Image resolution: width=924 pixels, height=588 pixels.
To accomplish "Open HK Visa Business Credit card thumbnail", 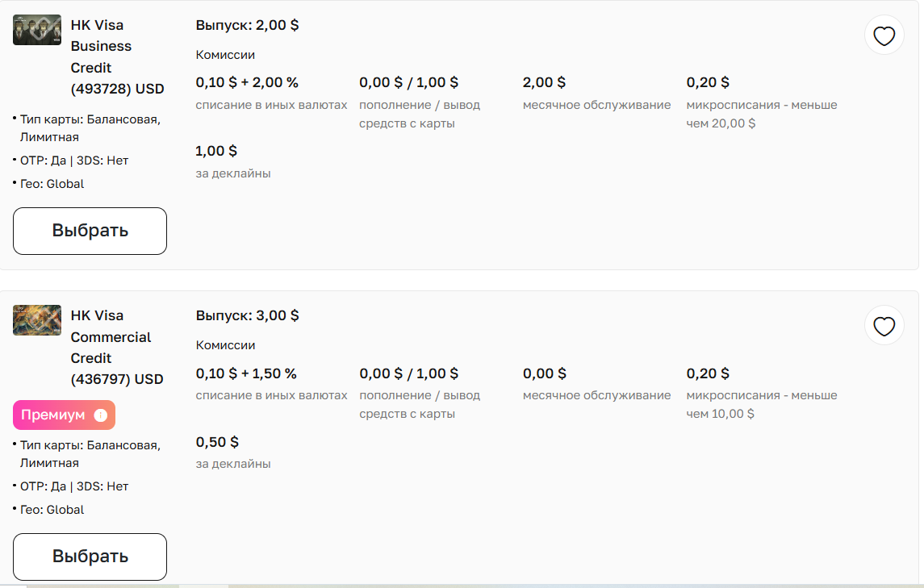I will tap(37, 30).
